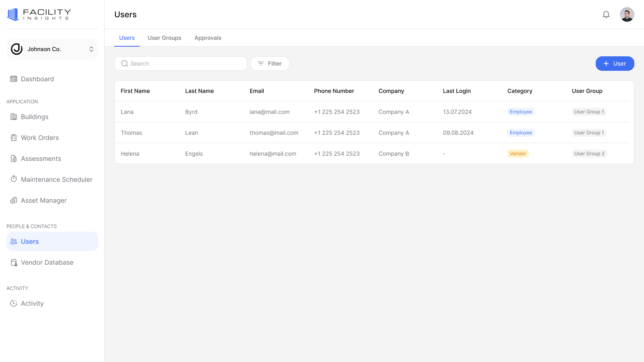Navigate to Assessments
Image resolution: width=644 pixels, height=362 pixels.
(x=41, y=159)
